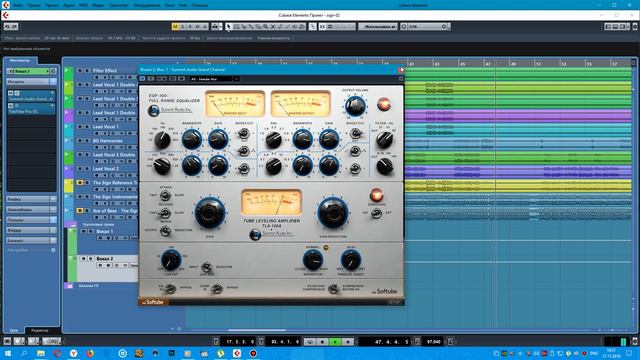Select the Mute X tool in toolbar
640x360 pixels.
click(x=273, y=27)
